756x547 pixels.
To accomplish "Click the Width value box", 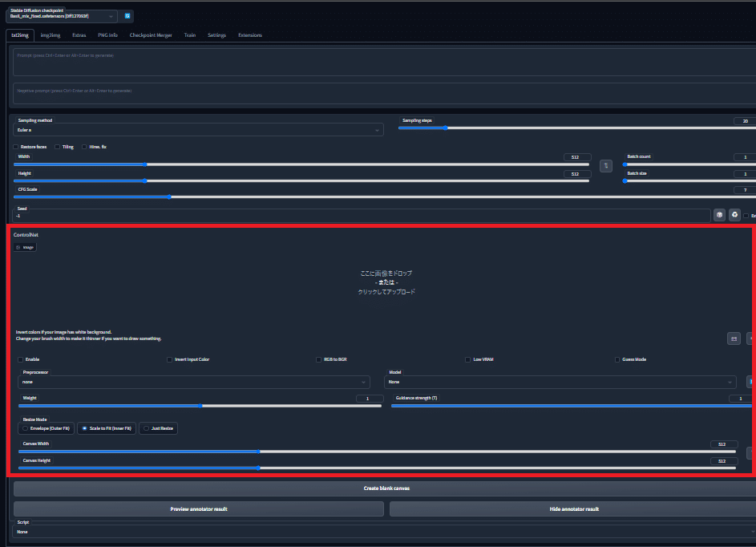I will coord(577,157).
